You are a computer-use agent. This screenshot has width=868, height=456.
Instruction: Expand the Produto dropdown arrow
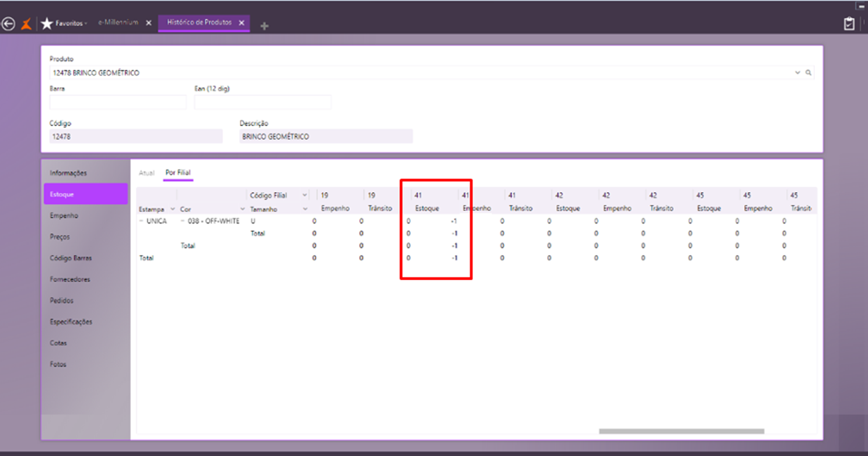797,73
